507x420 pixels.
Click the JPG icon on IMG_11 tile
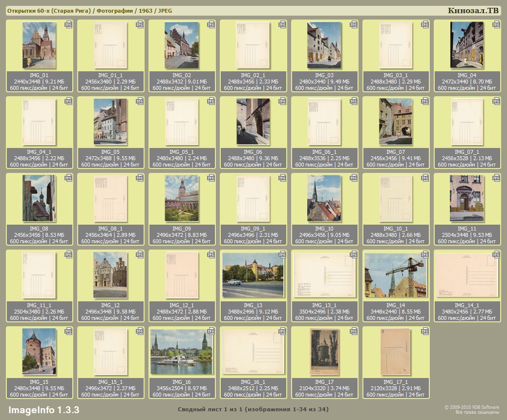[x=496, y=177]
